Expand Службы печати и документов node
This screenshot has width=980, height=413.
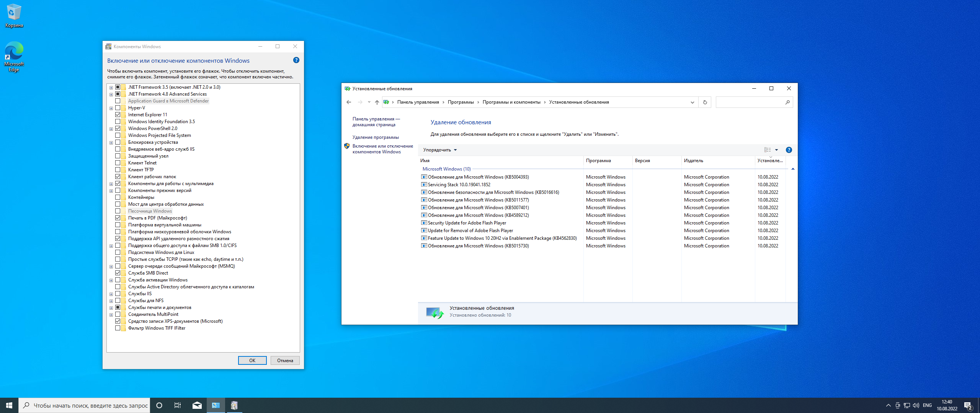(x=111, y=308)
